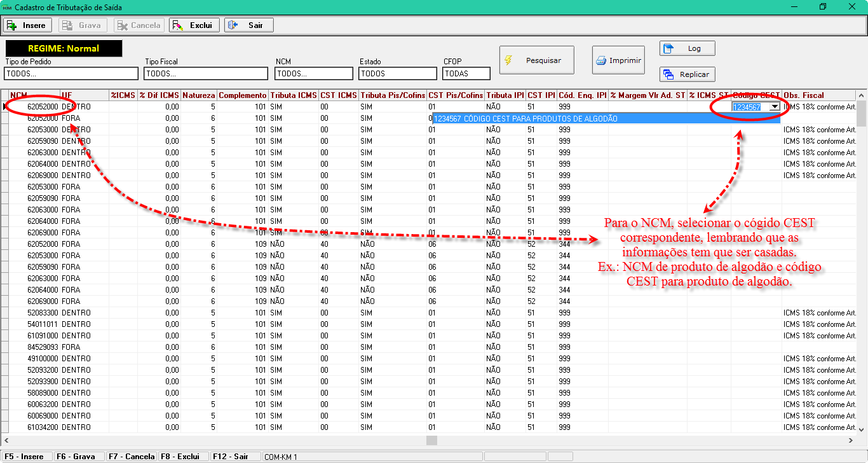This screenshot has width=868, height=463.
Task: Click the NCM column header
Action: (x=34, y=95)
